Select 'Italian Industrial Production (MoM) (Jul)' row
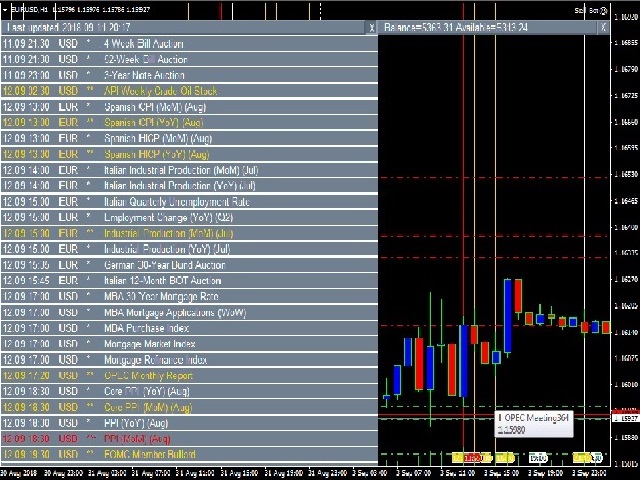The image size is (640, 480). click(189, 170)
